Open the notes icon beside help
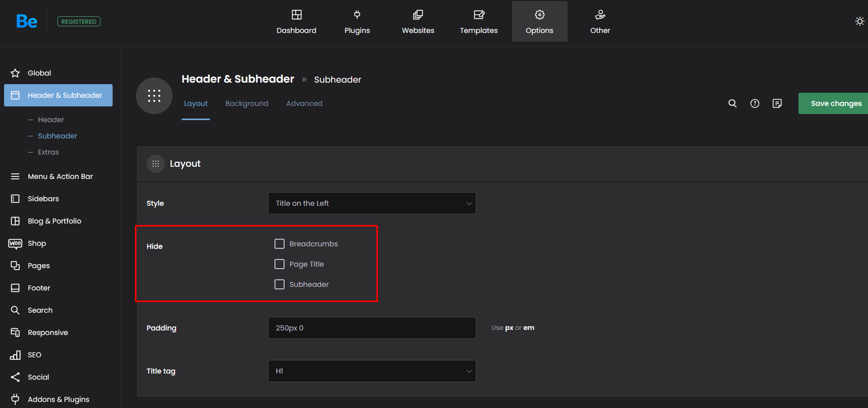 pos(777,103)
